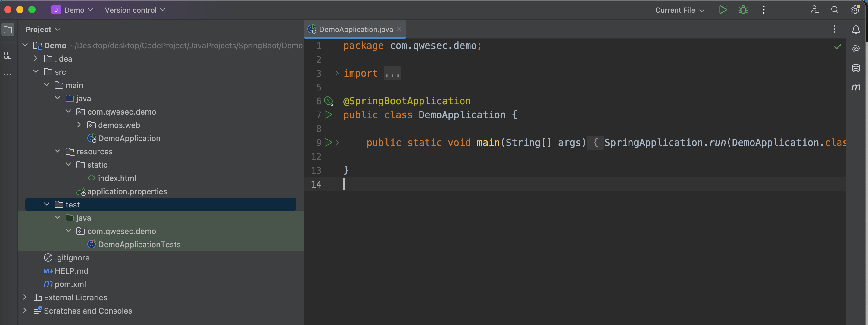
Task: Show more tool windows ellipsis
Action: coord(8,74)
